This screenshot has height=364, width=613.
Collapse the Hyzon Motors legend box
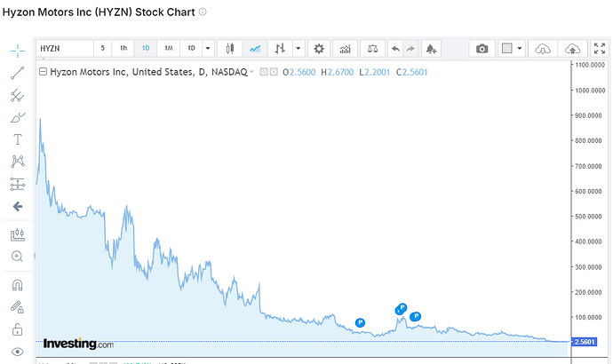point(43,72)
